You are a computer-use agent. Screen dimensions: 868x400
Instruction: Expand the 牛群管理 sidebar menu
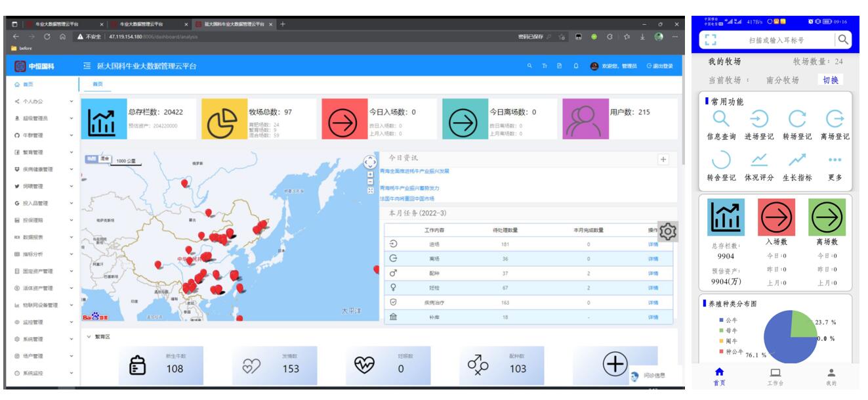(39, 135)
